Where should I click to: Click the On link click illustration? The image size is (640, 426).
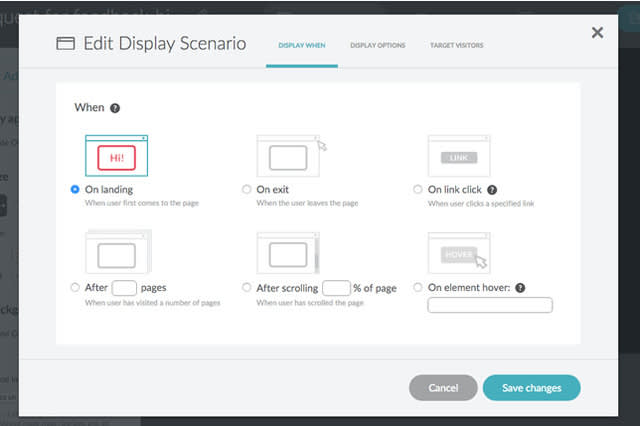click(459, 157)
